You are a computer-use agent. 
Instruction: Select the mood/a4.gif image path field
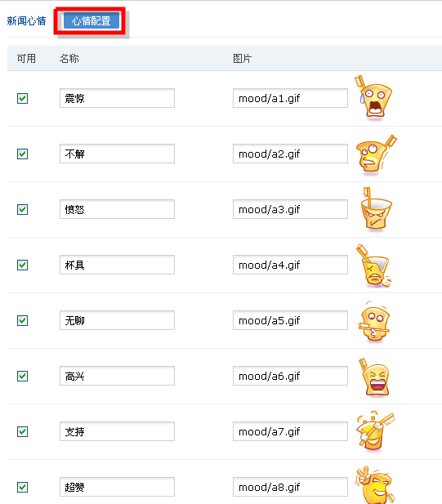click(x=290, y=265)
